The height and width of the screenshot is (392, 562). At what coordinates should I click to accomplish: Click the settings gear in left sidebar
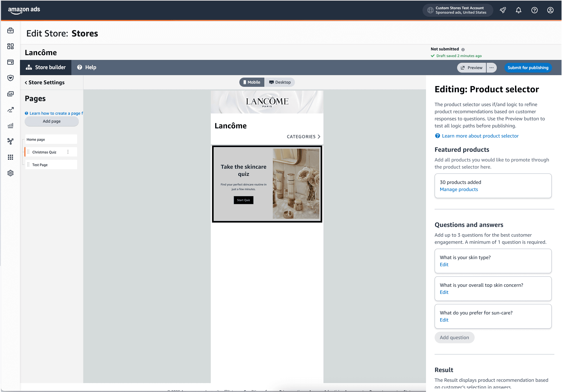click(x=10, y=173)
